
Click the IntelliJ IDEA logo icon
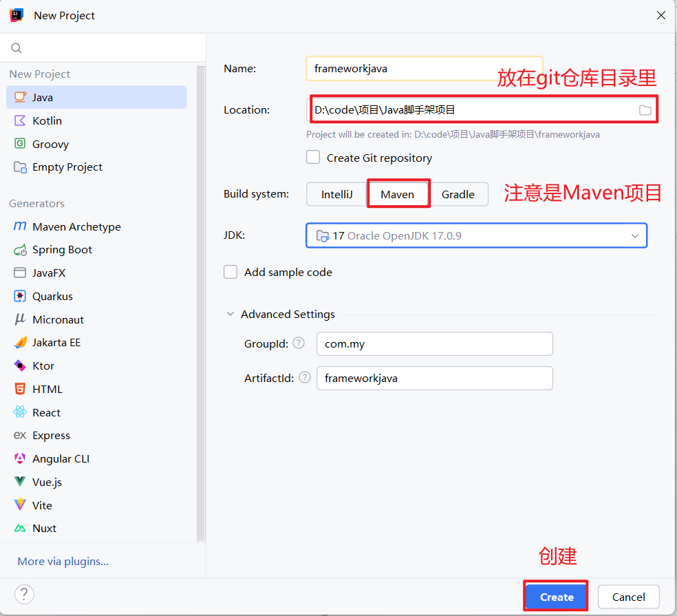click(17, 15)
